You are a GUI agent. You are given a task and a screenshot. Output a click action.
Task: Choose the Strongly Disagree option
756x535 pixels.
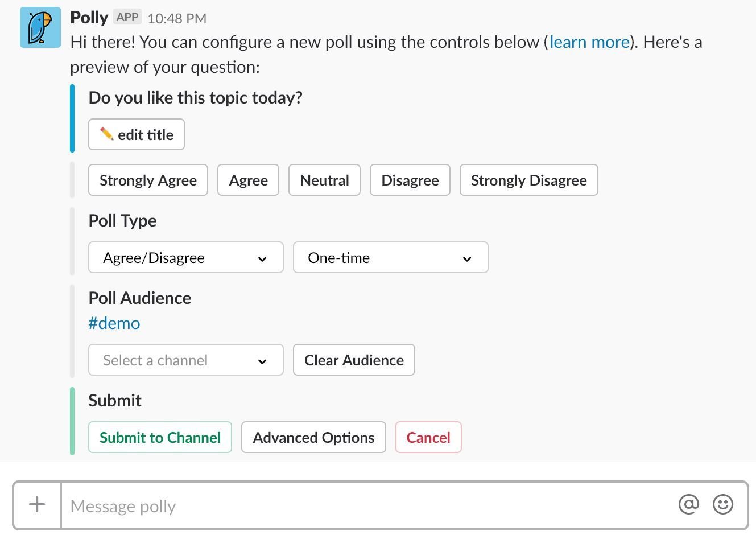point(528,180)
